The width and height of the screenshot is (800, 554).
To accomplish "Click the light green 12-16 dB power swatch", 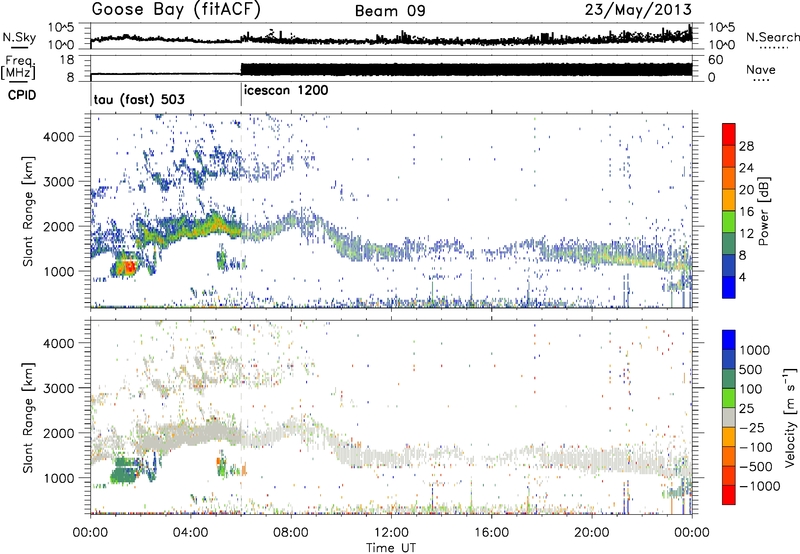I will pyautogui.click(x=729, y=221).
